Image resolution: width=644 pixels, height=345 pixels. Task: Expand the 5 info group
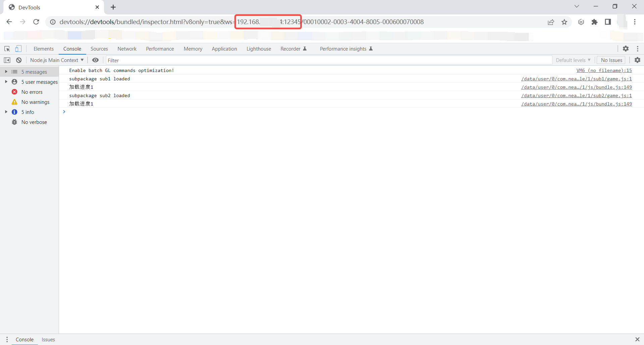tap(6, 112)
